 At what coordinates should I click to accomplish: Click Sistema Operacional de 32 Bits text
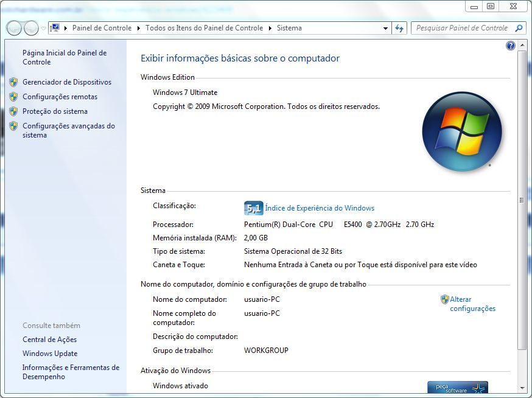(x=293, y=251)
